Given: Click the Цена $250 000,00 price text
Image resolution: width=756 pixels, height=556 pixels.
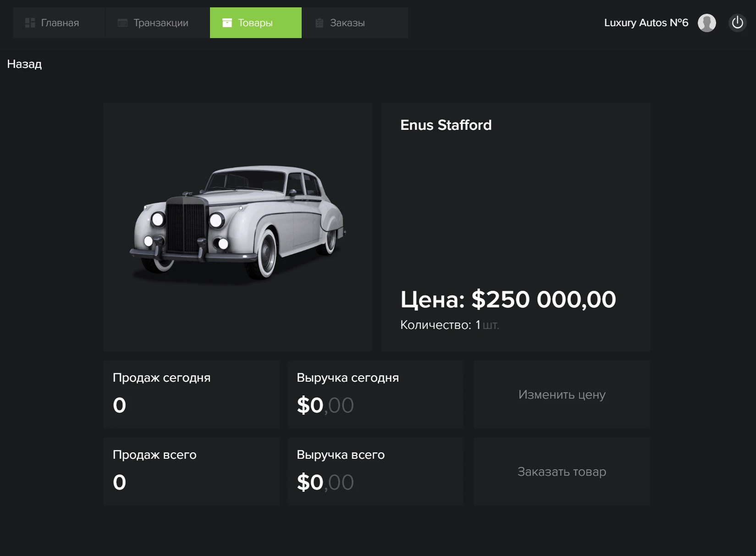Looking at the screenshot, I should pos(508,300).
